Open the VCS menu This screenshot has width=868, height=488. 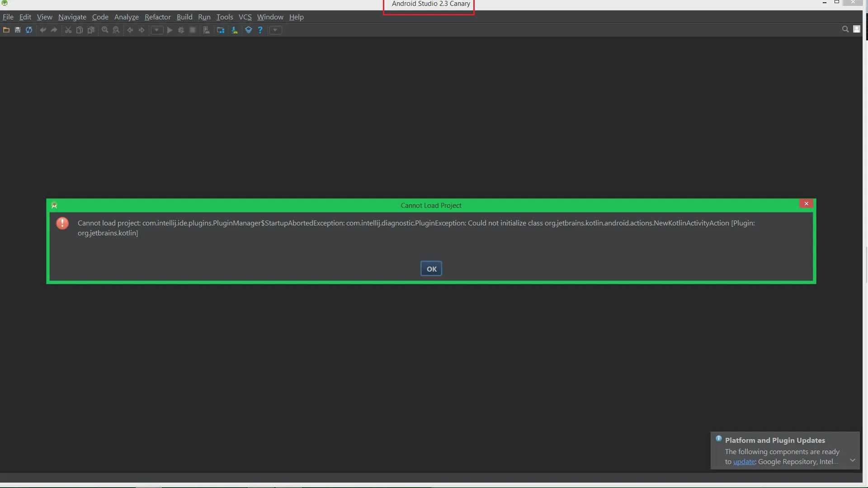245,17
